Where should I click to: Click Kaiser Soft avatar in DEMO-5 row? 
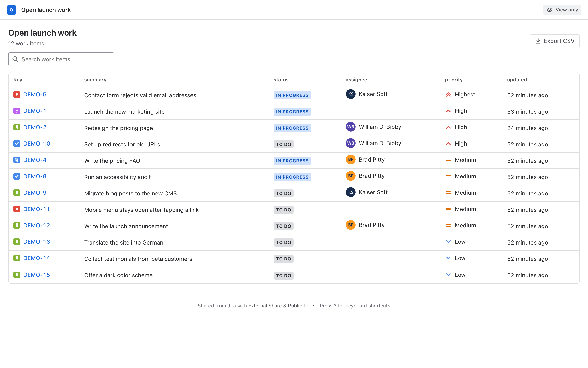pyautogui.click(x=351, y=94)
